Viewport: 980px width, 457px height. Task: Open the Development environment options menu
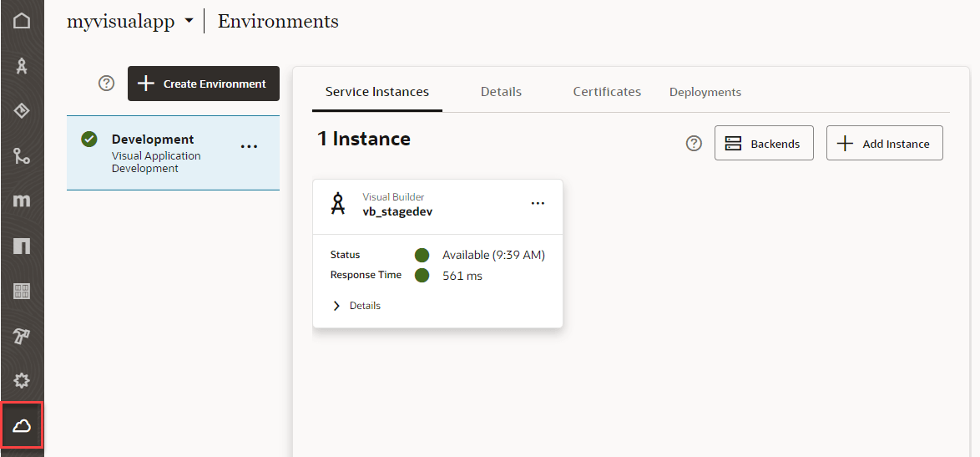249,146
